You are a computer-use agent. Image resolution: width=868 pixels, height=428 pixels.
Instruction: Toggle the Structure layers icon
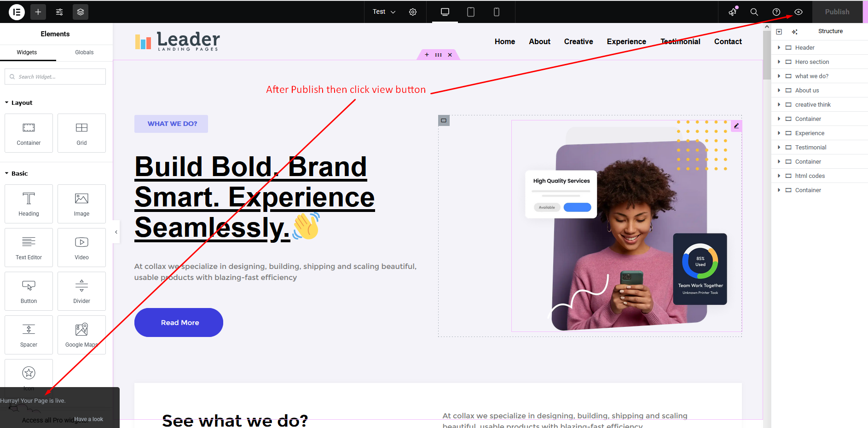(x=81, y=12)
